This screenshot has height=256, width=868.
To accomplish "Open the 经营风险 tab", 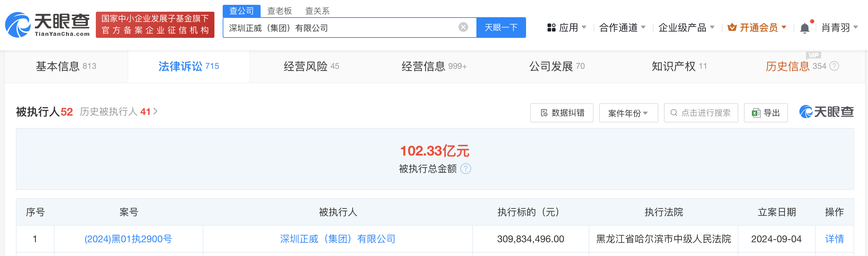I will point(312,66).
